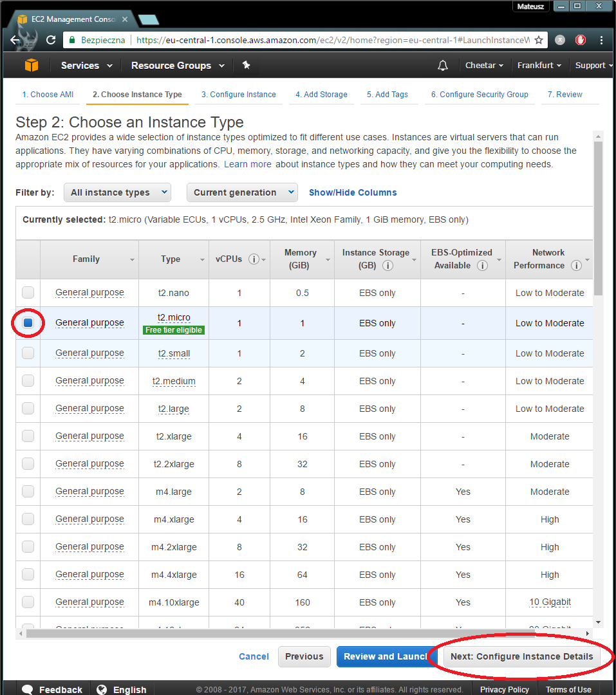Bookmark the page with star icon

(539, 41)
